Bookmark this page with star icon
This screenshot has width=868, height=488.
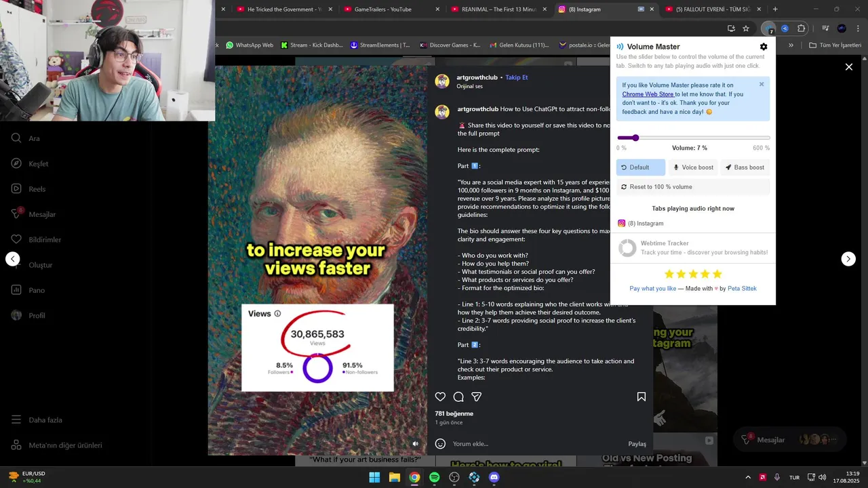[746, 28]
